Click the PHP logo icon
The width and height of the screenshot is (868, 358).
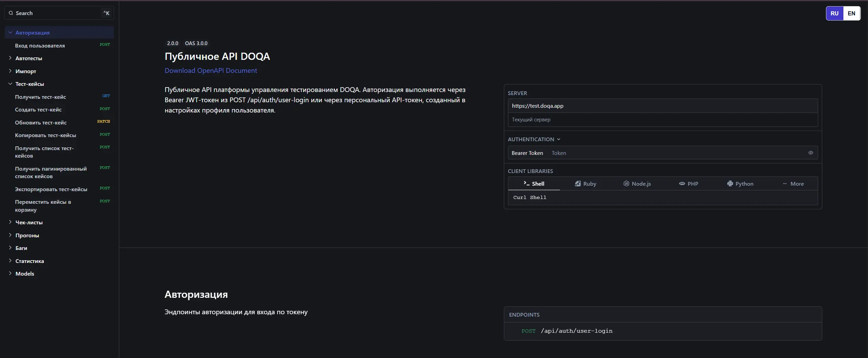(682, 184)
